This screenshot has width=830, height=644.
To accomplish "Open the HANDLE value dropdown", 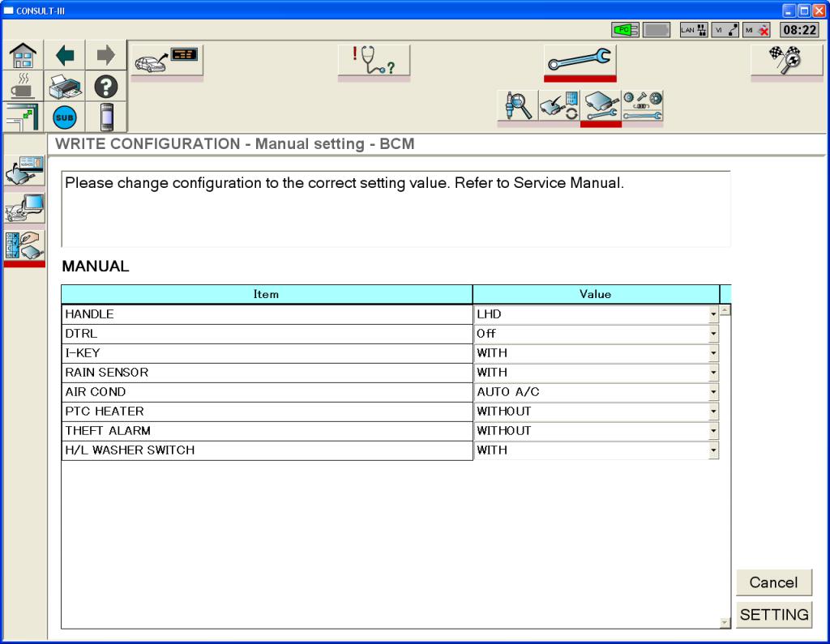I will 713,314.
